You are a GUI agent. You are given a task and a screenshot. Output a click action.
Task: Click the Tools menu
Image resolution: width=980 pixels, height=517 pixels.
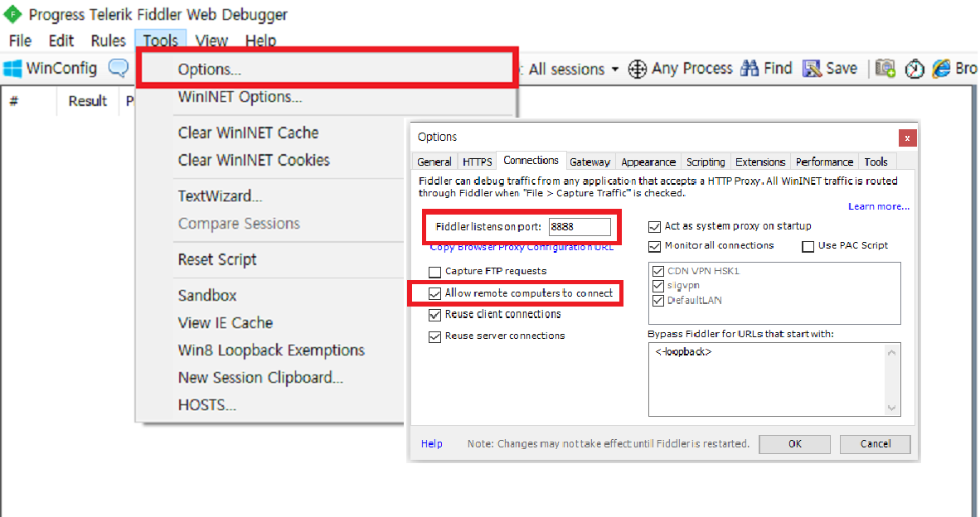coord(160,41)
